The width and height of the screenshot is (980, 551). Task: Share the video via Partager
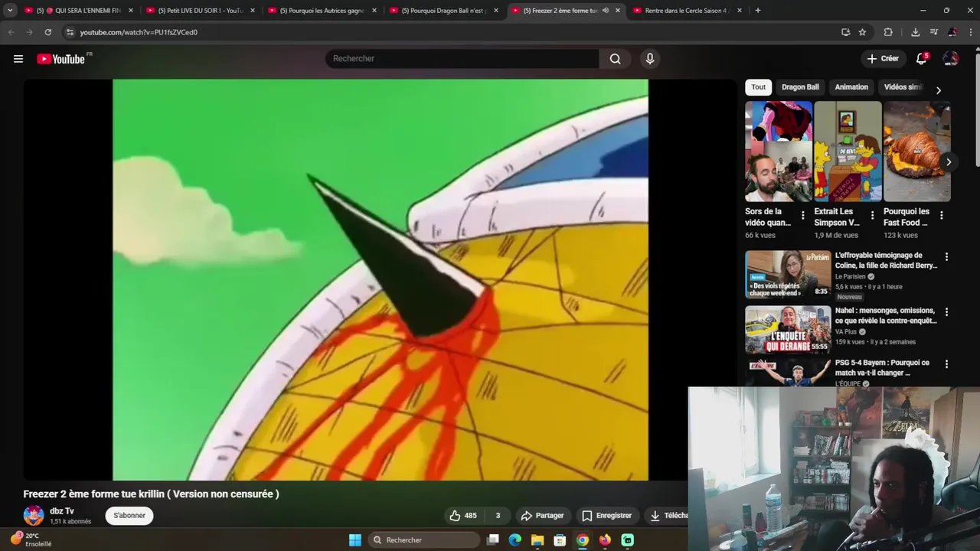click(542, 516)
